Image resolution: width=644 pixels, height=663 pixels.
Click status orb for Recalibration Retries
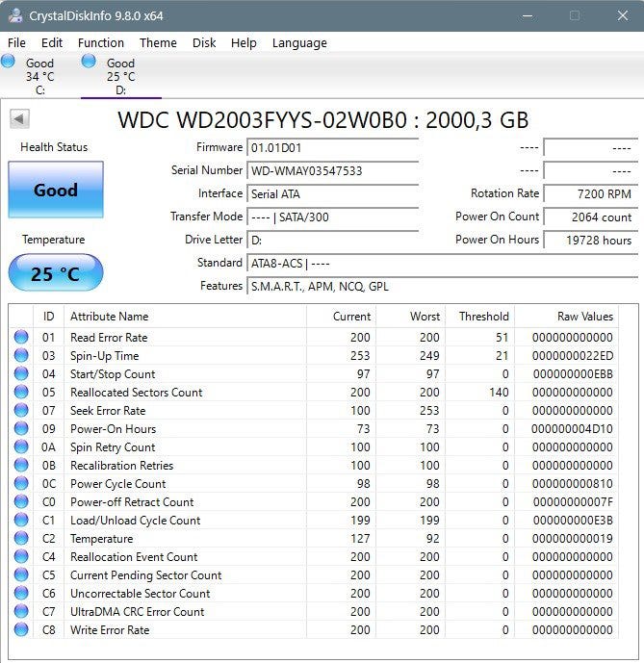21,465
